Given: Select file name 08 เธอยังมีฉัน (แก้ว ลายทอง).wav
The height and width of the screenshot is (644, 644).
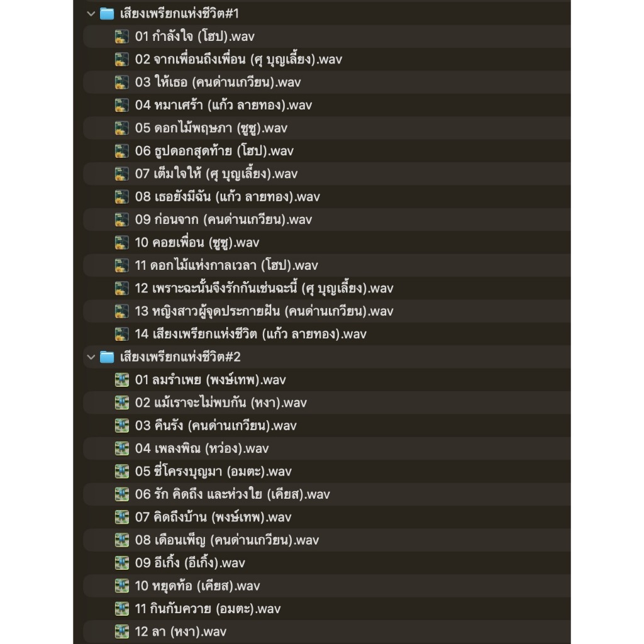Looking at the screenshot, I should pyautogui.click(x=228, y=197).
